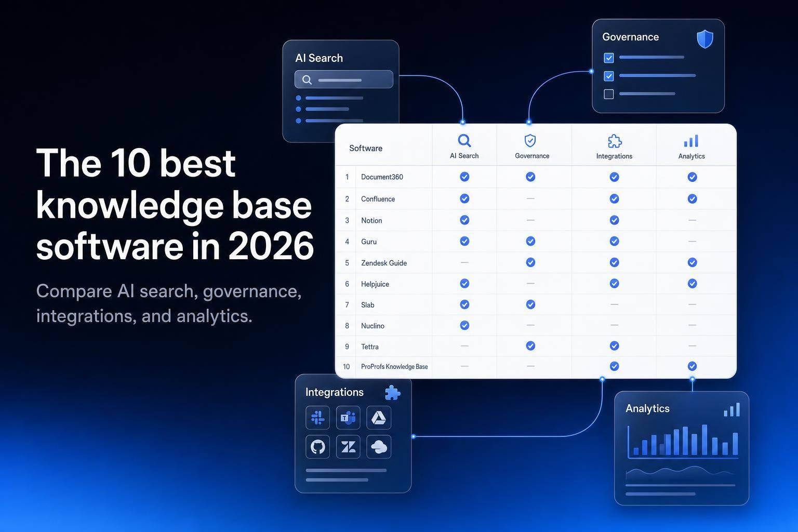Click the headline 'The 10 best knowledge base software'
Viewport: 798px width, 532px height.
click(175, 204)
